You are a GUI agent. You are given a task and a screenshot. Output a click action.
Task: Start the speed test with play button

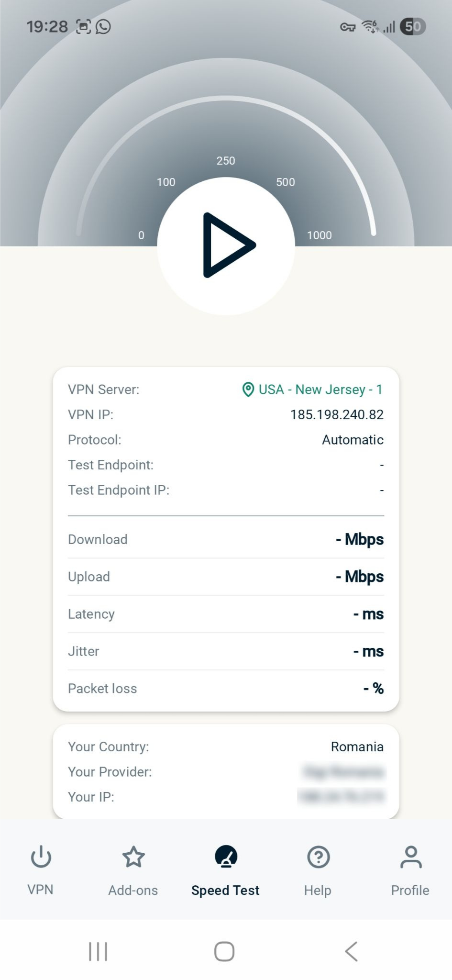(x=226, y=245)
